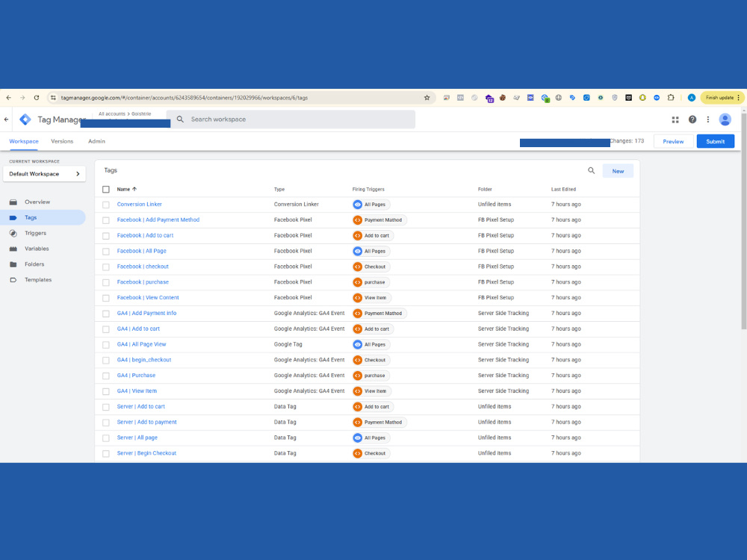The height and width of the screenshot is (560, 747).
Task: Click the Templates sidebar icon
Action: pyautogui.click(x=13, y=280)
